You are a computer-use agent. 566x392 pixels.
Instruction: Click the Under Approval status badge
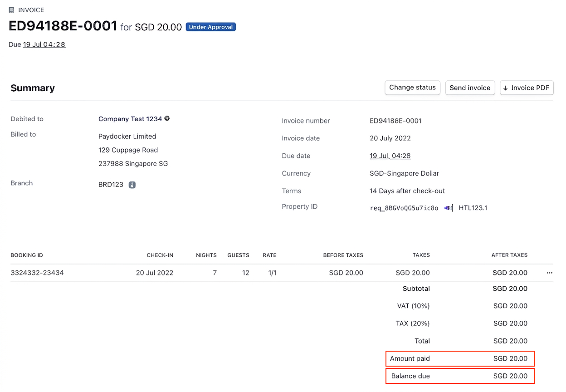pos(211,27)
